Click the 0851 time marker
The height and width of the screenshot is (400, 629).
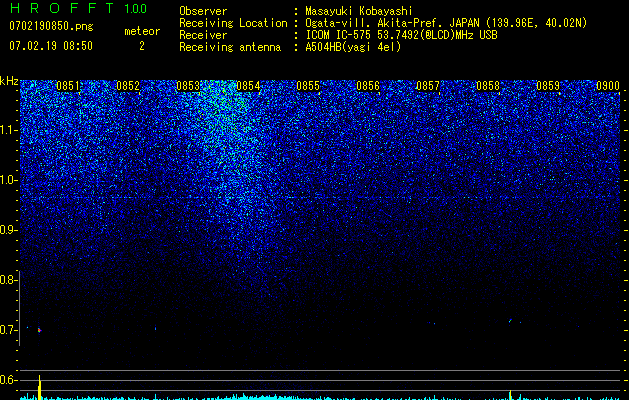point(68,86)
